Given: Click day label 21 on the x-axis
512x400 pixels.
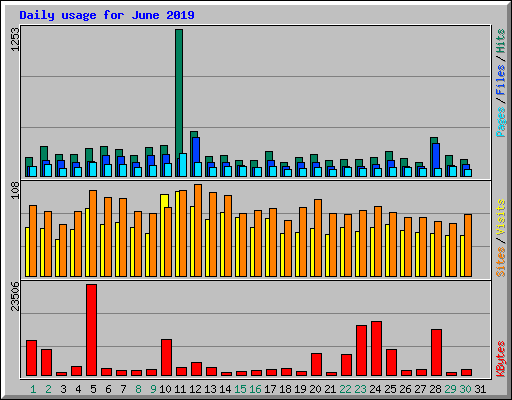Looking at the screenshot, I should pos(330,389).
